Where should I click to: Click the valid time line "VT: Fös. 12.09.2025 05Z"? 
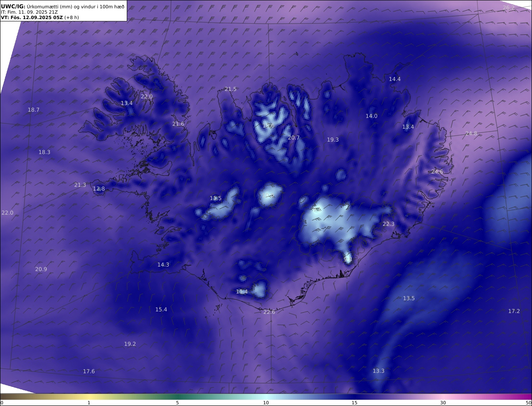[x=32, y=17]
